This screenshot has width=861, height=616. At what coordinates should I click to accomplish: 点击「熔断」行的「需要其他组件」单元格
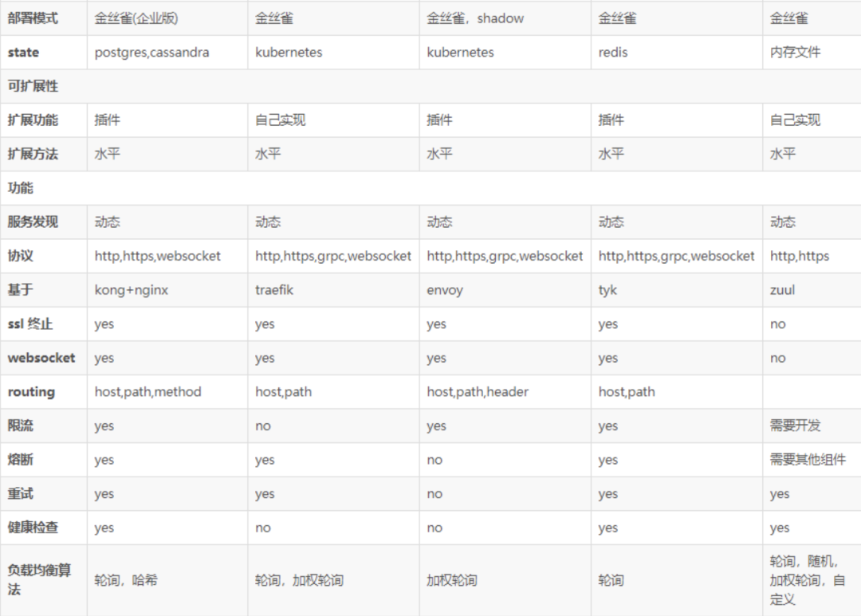click(809, 460)
